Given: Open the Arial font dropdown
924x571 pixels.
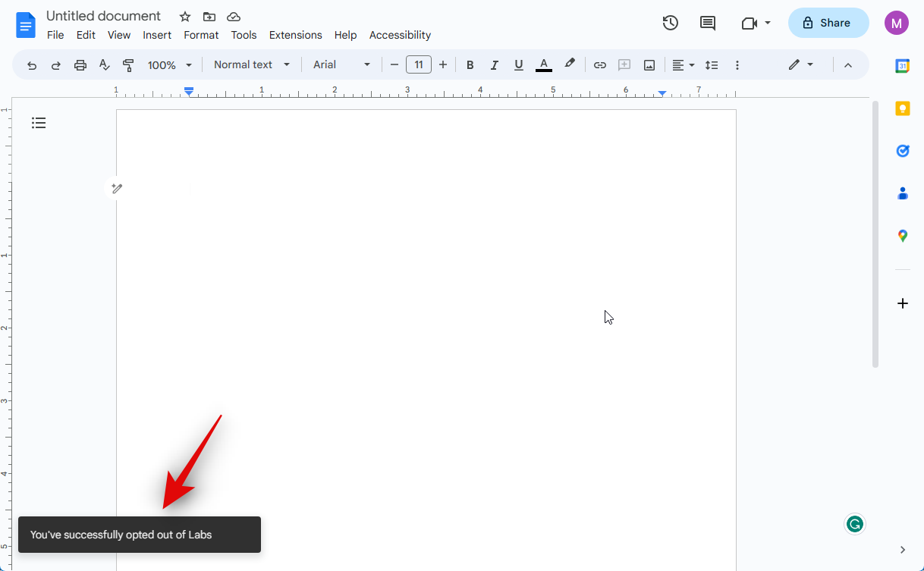Looking at the screenshot, I should click(341, 65).
